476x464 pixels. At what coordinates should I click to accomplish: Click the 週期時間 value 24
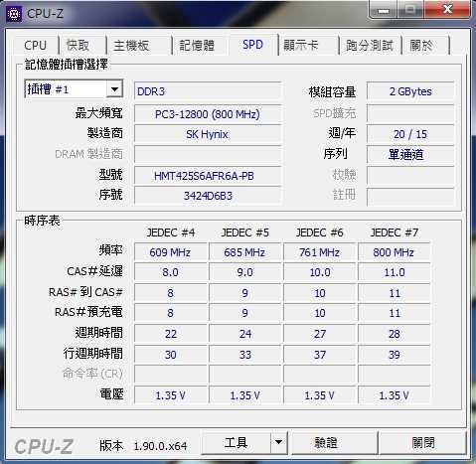tap(244, 334)
